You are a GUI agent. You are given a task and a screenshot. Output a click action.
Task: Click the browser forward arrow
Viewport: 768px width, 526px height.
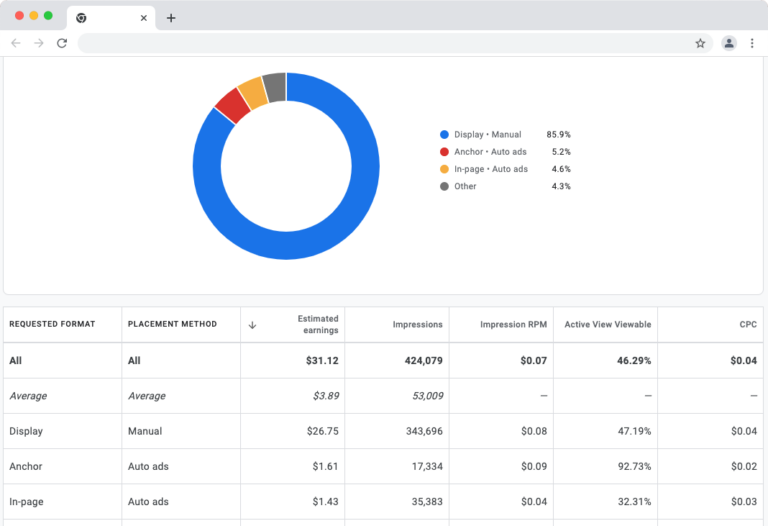[39, 43]
